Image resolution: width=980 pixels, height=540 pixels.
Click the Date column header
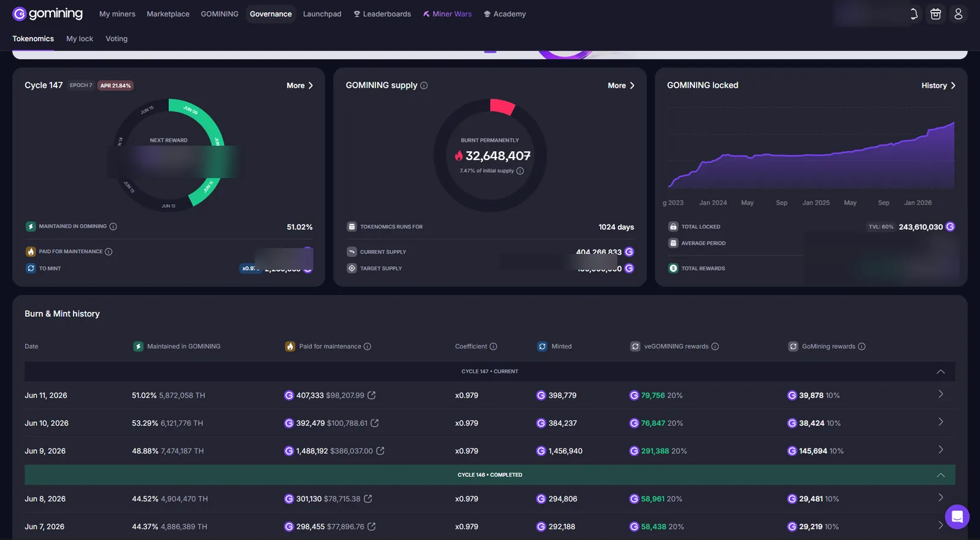coord(31,346)
